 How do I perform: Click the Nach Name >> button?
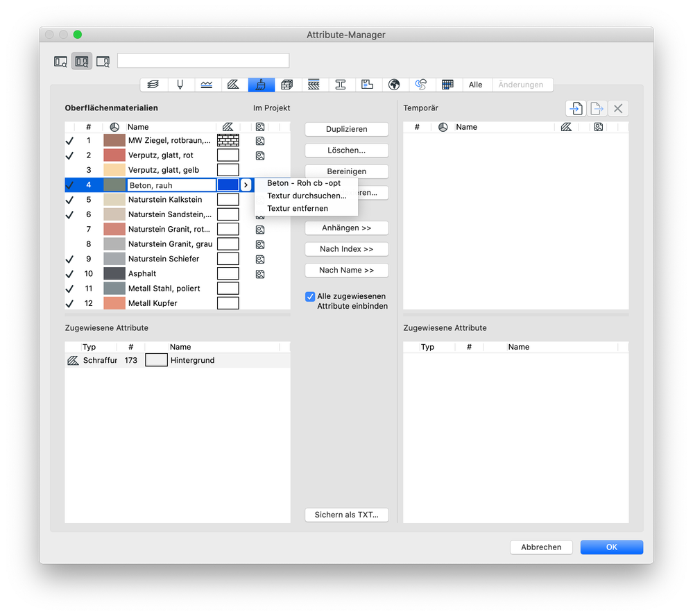(x=347, y=271)
